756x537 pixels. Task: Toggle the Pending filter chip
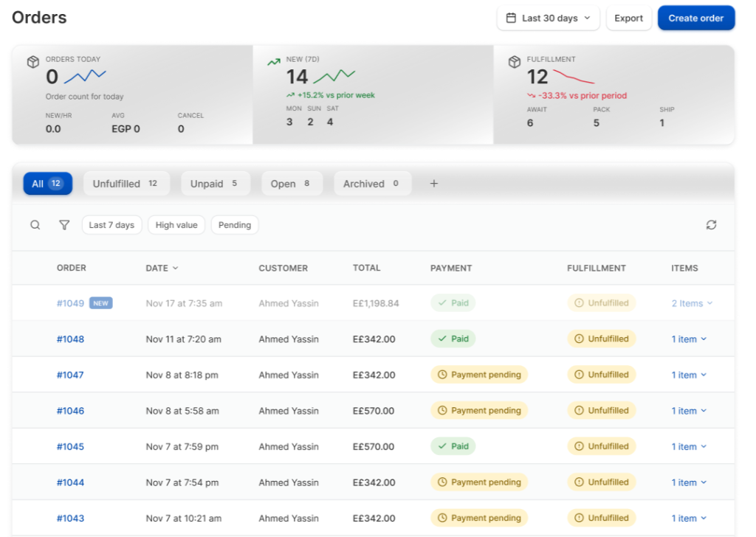pos(234,224)
